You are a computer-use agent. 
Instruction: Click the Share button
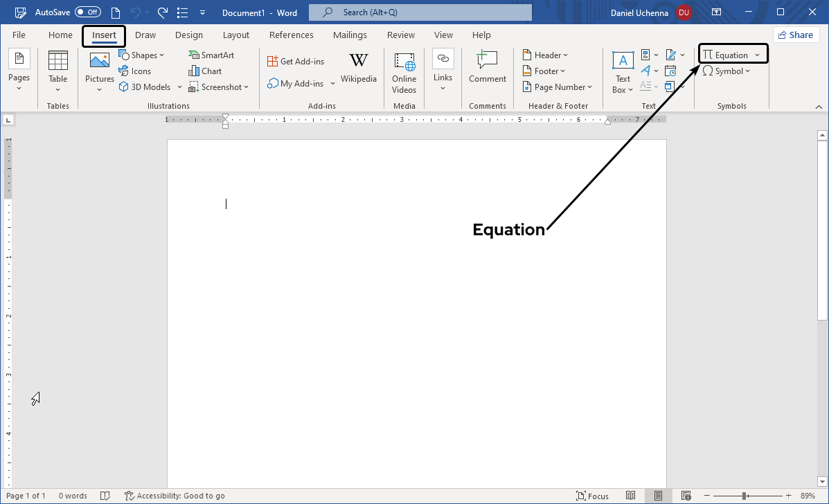(795, 34)
